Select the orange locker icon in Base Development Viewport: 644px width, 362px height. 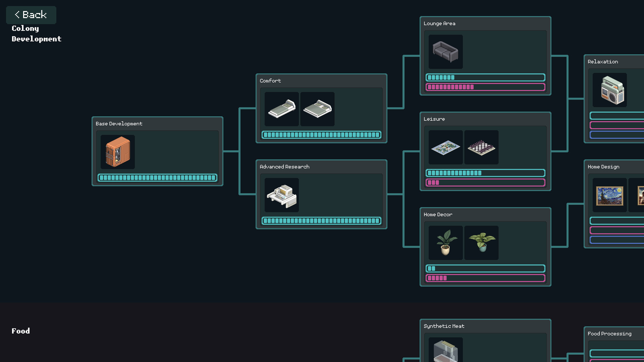[x=117, y=152]
